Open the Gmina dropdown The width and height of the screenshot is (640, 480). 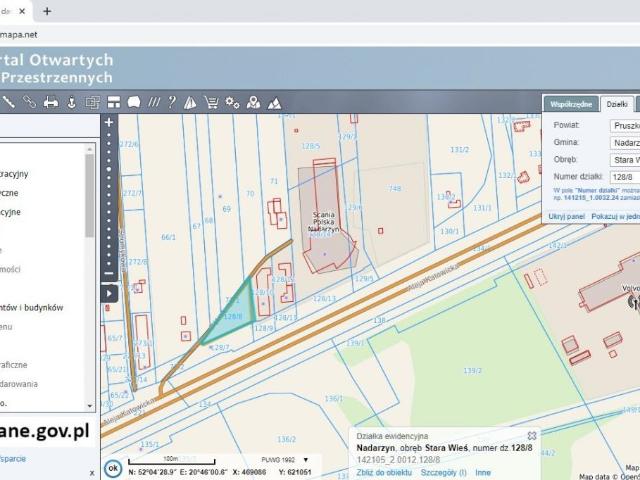(x=625, y=142)
